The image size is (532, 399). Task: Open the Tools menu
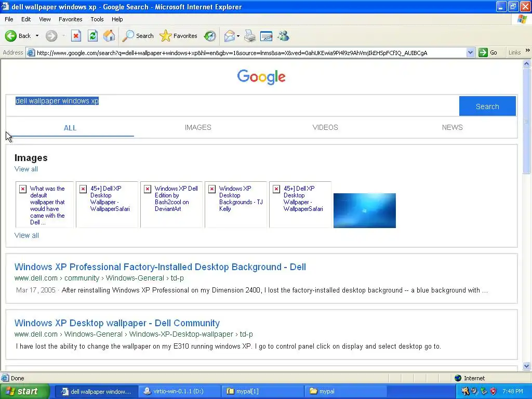97,19
